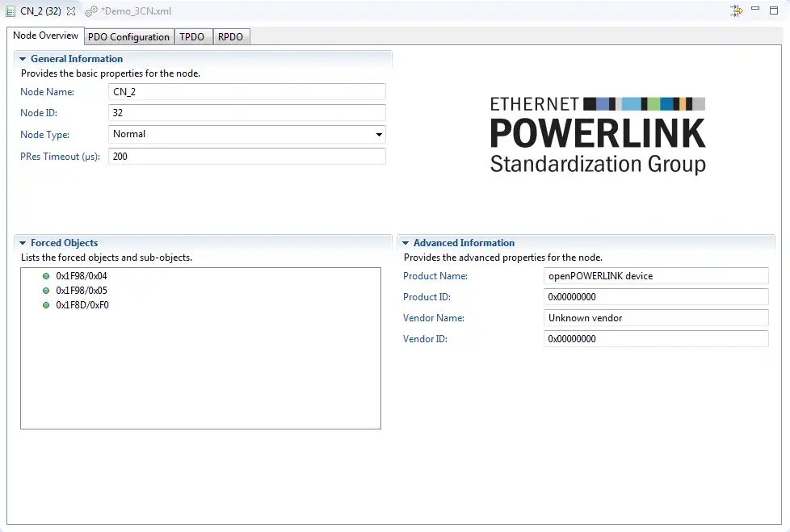Click the Vendor ID field
This screenshot has width=790, height=532.
(656, 339)
